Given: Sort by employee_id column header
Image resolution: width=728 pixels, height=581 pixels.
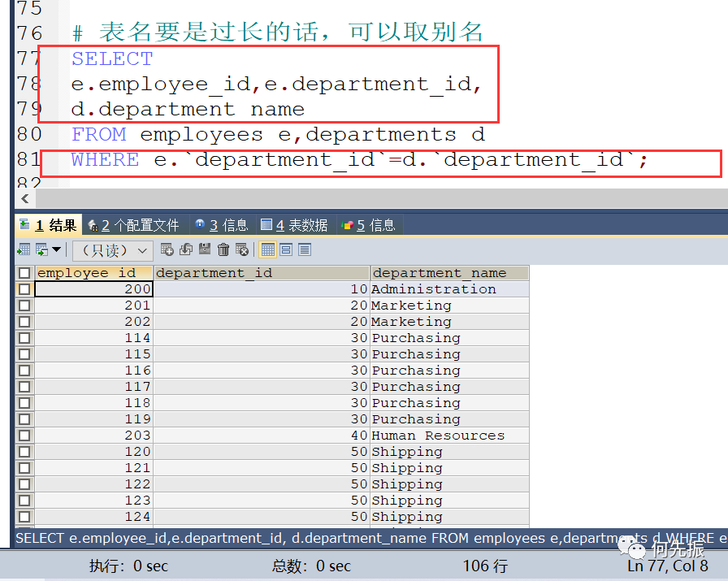Looking at the screenshot, I should click(x=93, y=273).
